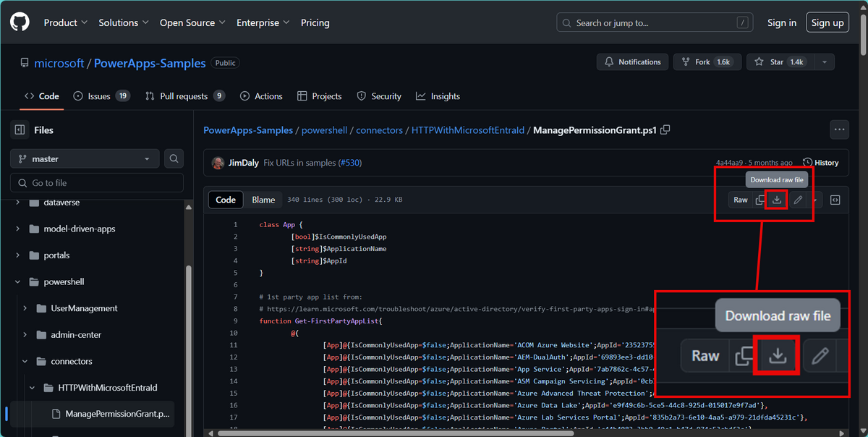Open the master branch dropdown

(x=84, y=158)
